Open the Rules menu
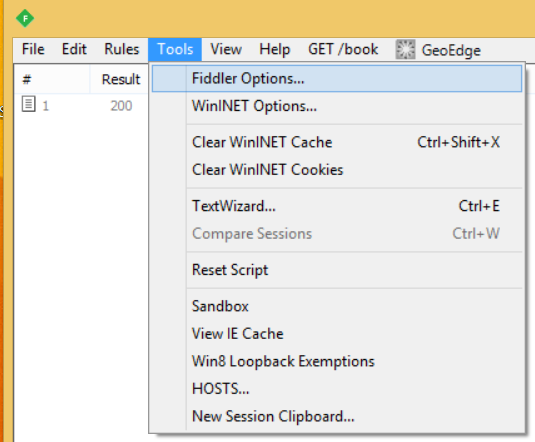This screenshot has height=442, width=535. pyautogui.click(x=121, y=49)
